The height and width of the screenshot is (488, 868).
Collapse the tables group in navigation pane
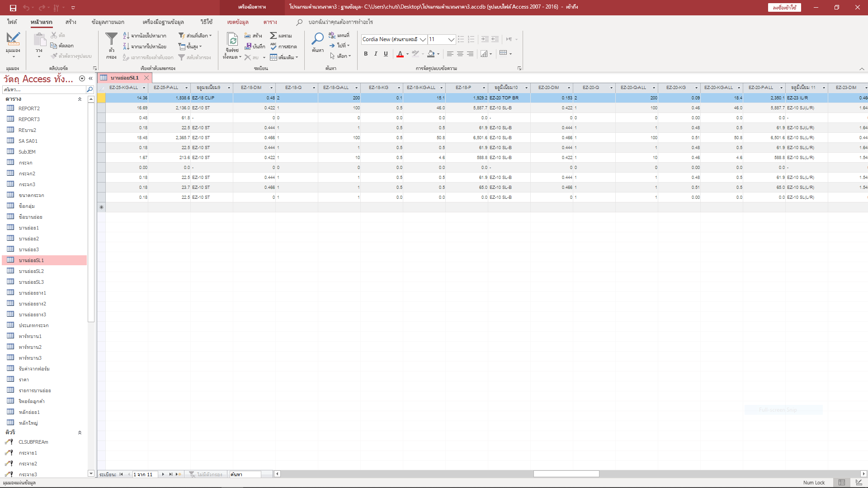click(80, 99)
